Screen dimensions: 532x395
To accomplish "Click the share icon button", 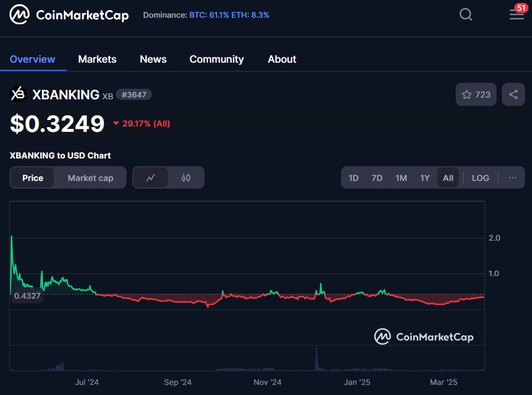I will point(513,95).
